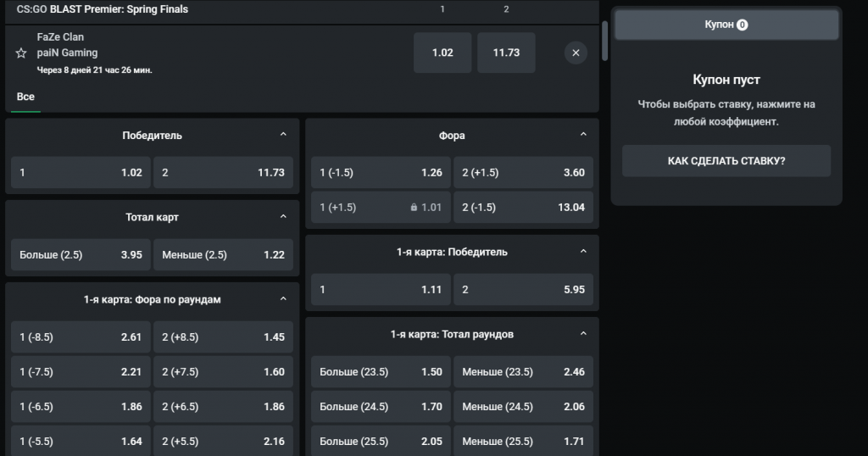
Task: Collapse the Тотал карт section
Action: 283,217
